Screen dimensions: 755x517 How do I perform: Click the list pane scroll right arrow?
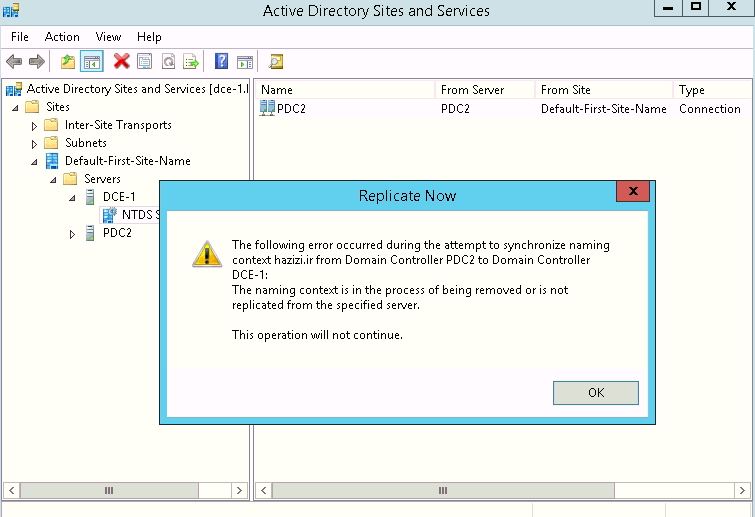point(742,491)
